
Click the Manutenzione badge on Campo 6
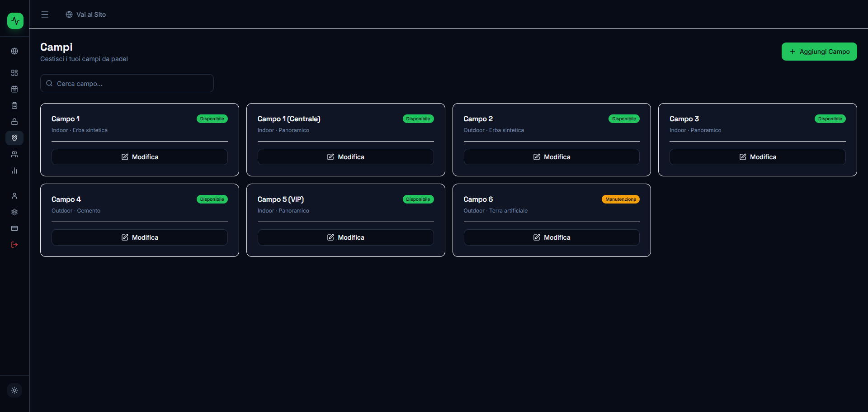tap(621, 199)
